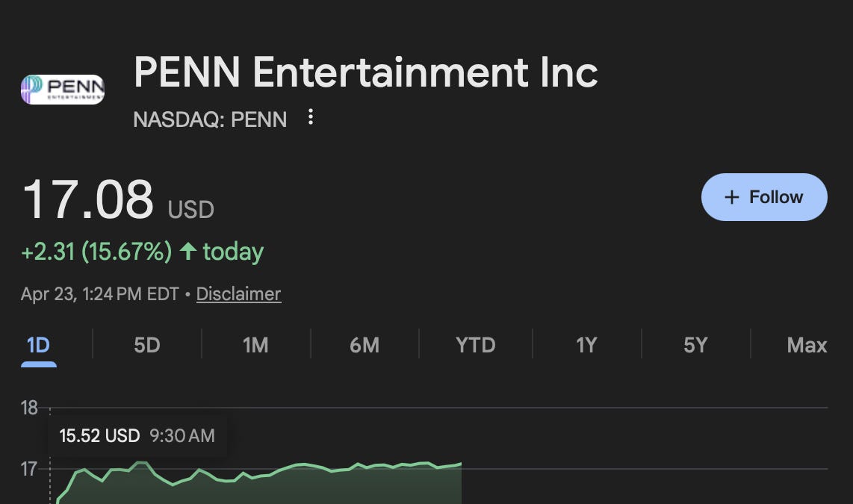This screenshot has height=504, width=853.
Task: Expand to the Max chart range
Action: (x=807, y=345)
